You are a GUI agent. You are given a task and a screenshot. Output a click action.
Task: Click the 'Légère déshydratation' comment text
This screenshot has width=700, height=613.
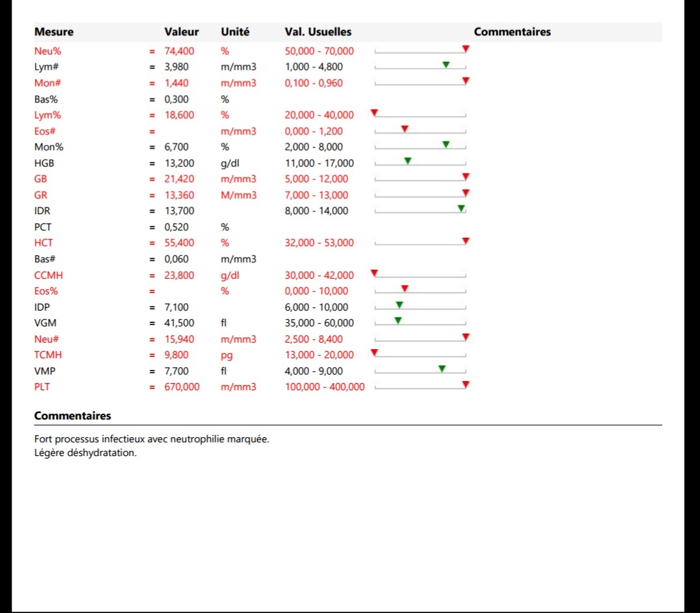(x=85, y=453)
